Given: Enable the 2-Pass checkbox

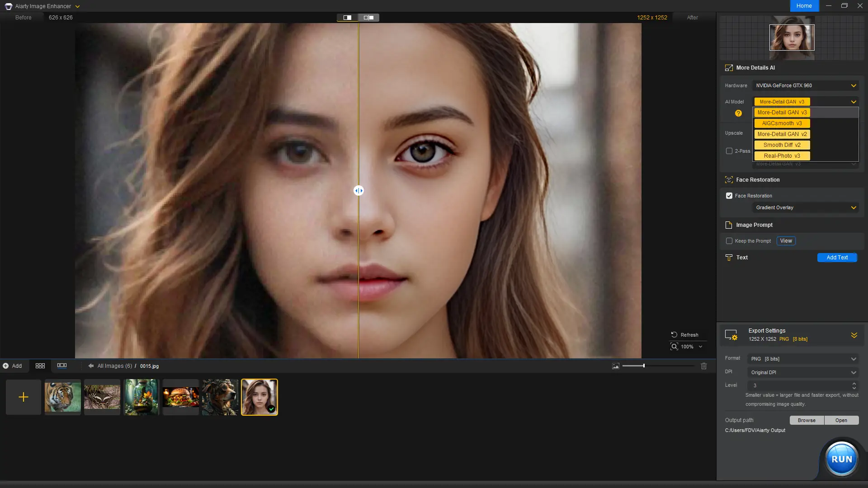Looking at the screenshot, I should [x=729, y=151].
